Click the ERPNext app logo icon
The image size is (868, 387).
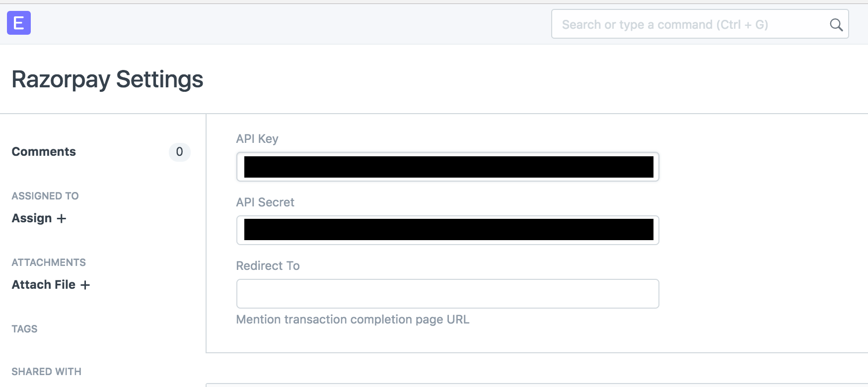tap(19, 23)
